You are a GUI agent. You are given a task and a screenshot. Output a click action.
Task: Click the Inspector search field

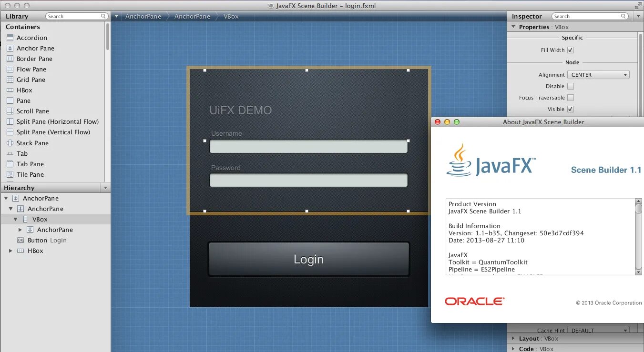coord(590,16)
